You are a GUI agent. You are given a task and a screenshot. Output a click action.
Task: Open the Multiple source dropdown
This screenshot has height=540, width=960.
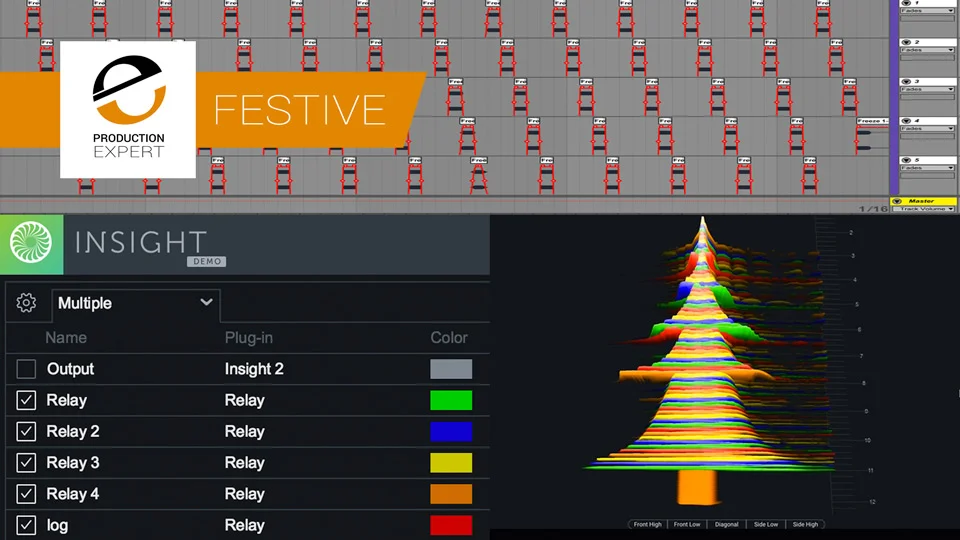[x=135, y=303]
